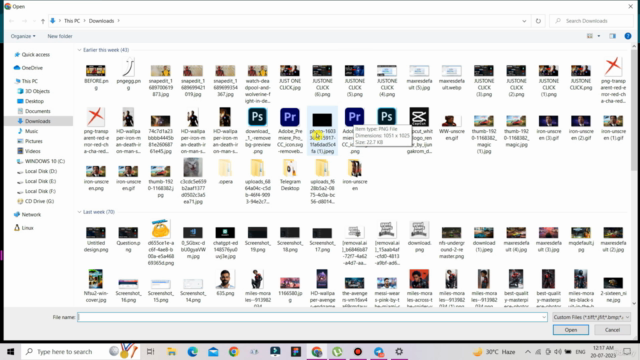Collapse the Last week group
This screenshot has height=360, width=640.
pyautogui.click(x=79, y=212)
